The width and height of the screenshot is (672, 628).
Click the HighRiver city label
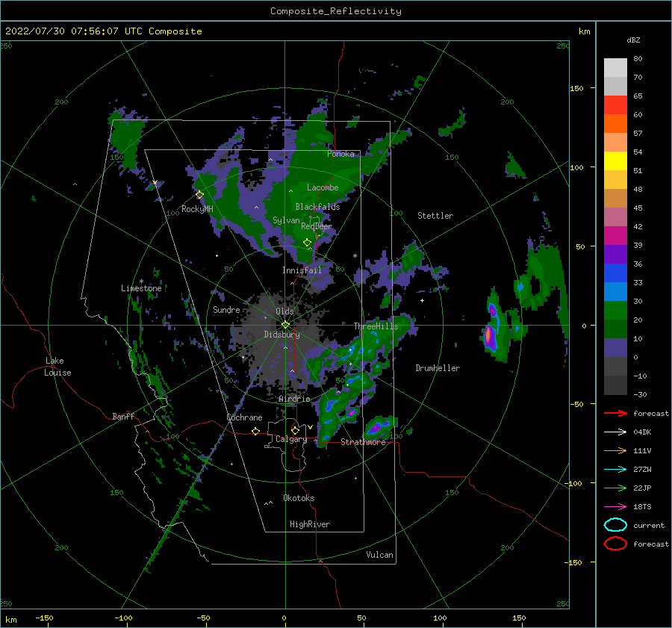click(x=310, y=524)
